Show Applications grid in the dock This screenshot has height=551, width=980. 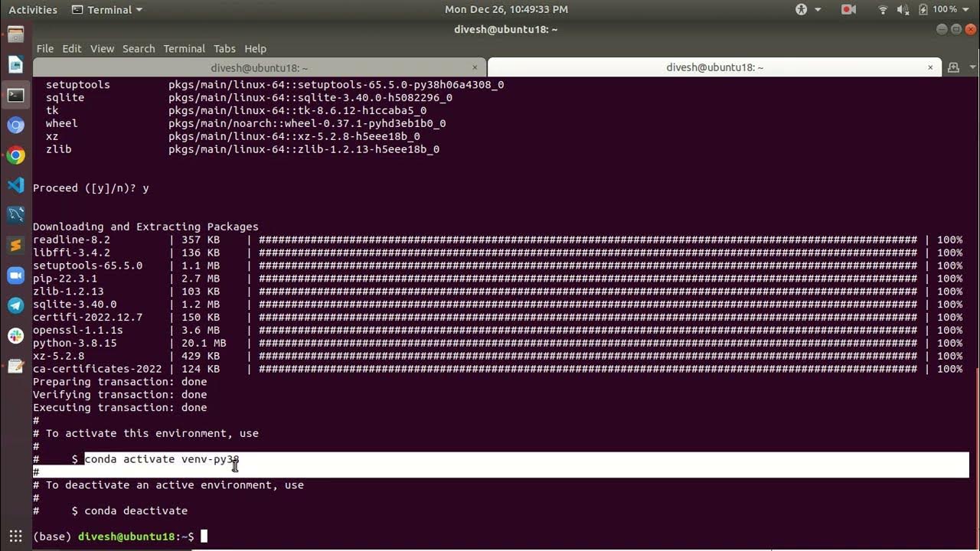click(x=15, y=536)
